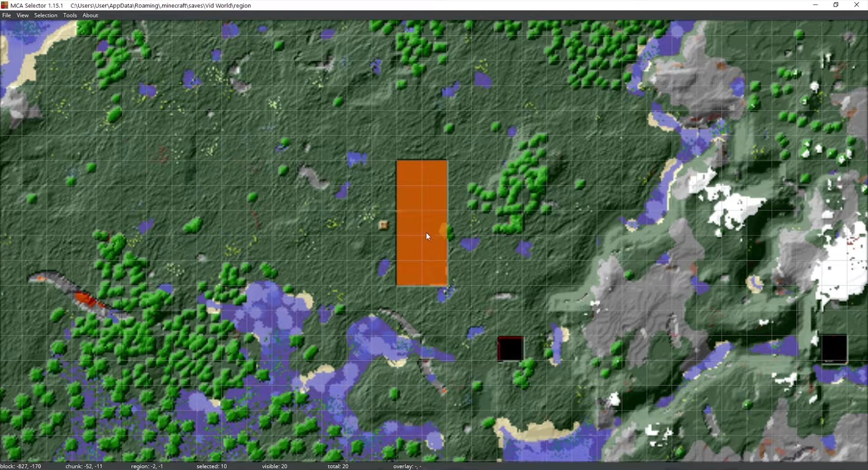Click the region coordinates status label
868x470 pixels.
tap(147, 466)
